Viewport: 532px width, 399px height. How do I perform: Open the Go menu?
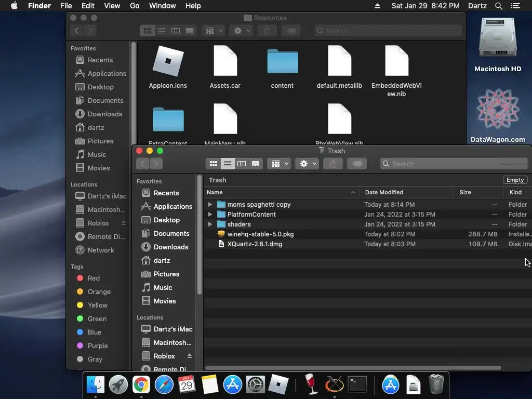coord(135,6)
